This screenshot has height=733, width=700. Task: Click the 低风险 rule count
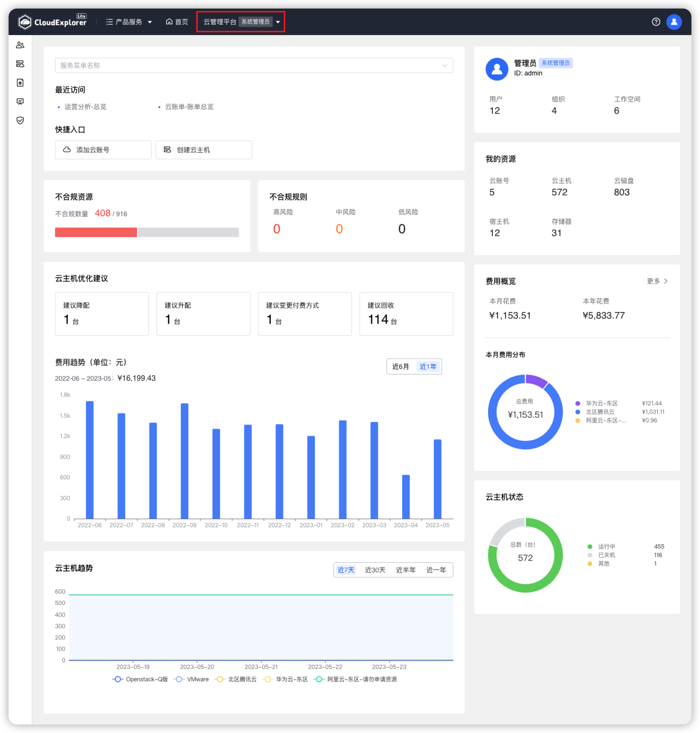(x=402, y=229)
